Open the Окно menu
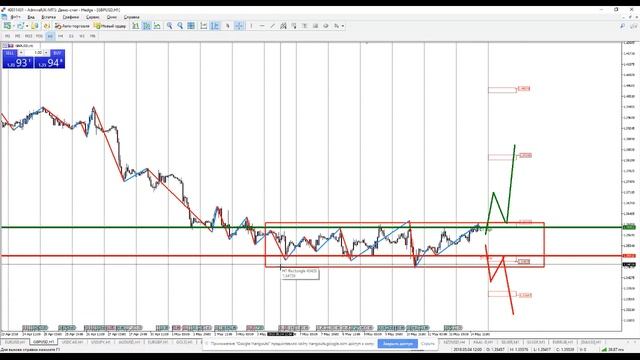Screen dimensions: 640x360 click(112, 17)
